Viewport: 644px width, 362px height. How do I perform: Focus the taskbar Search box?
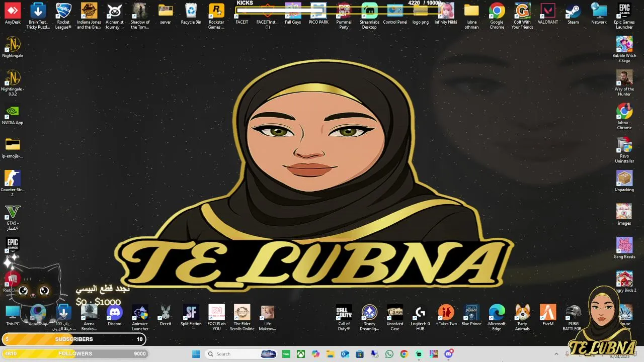point(241,354)
